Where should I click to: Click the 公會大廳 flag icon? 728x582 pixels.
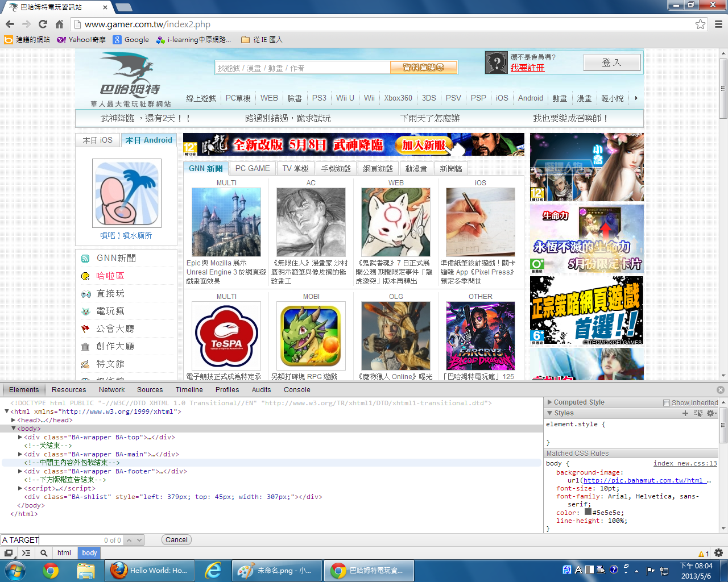pos(85,329)
